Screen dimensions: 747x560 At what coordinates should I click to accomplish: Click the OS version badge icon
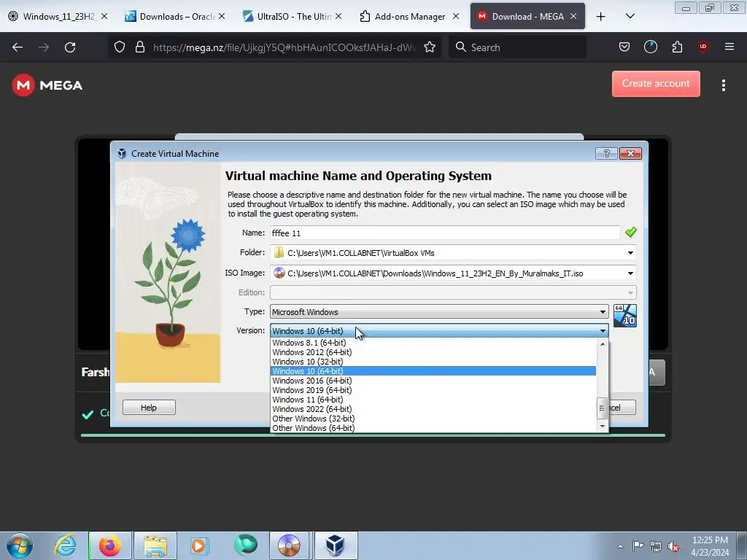point(624,315)
